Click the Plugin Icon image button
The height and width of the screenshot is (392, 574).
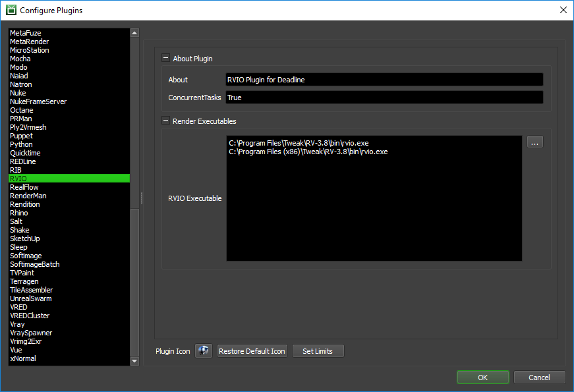(204, 351)
